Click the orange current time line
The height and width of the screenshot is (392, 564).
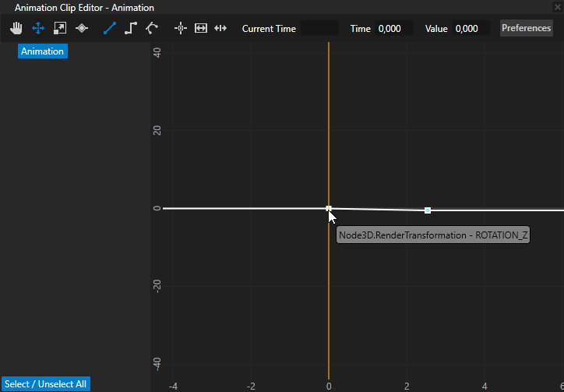pyautogui.click(x=329, y=117)
